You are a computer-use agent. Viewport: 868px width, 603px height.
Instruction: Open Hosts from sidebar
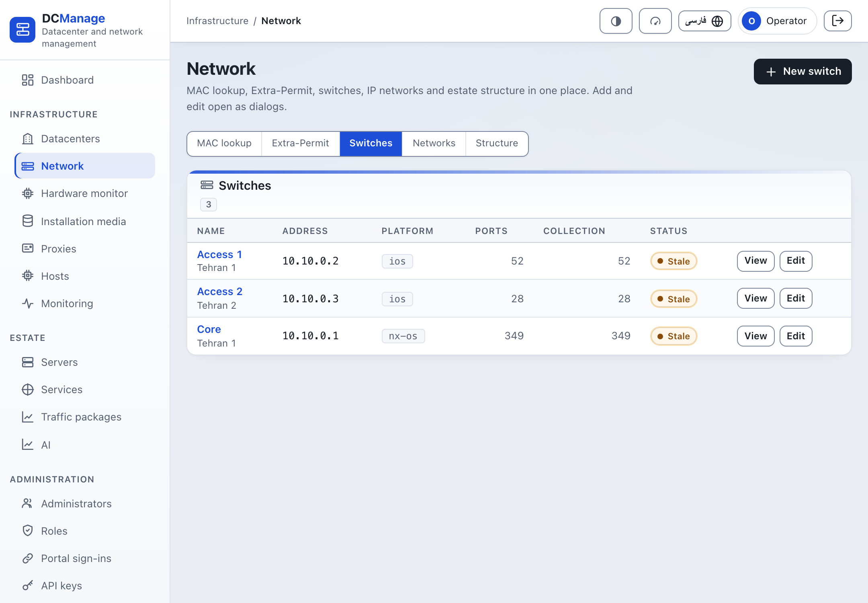click(84, 276)
